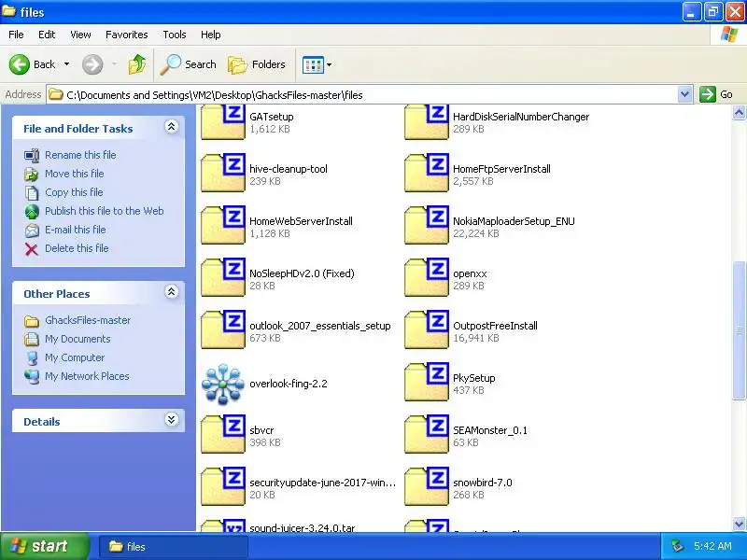Viewport: 747px width, 560px height.
Task: Select the GATsetup zip icon
Action: (223, 122)
